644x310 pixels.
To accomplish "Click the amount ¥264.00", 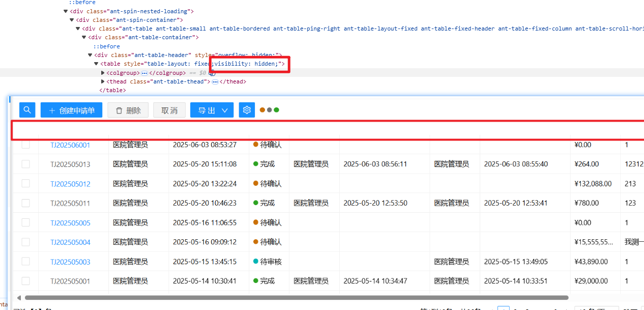I will point(587,164).
